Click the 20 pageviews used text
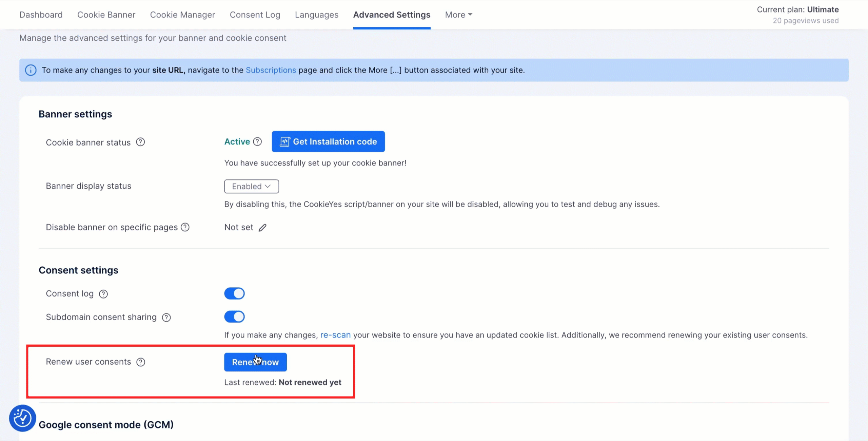Screen dimensions: 868x441 coord(806,21)
